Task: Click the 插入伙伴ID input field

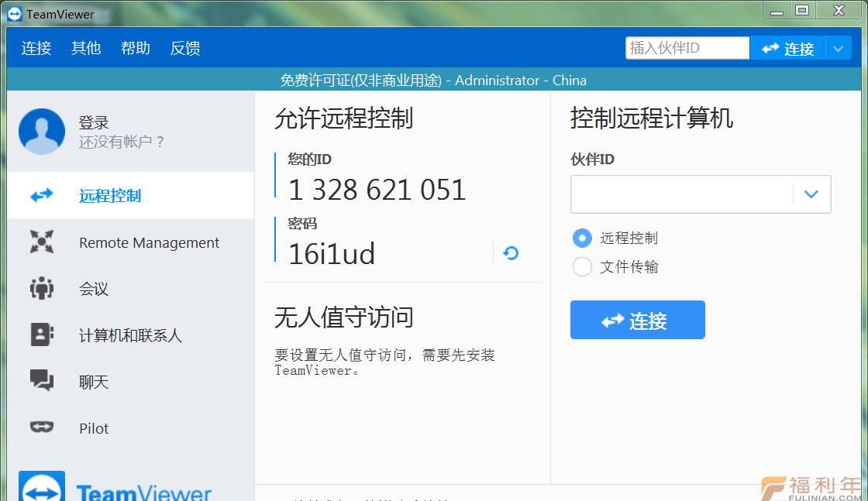Action: click(x=687, y=48)
